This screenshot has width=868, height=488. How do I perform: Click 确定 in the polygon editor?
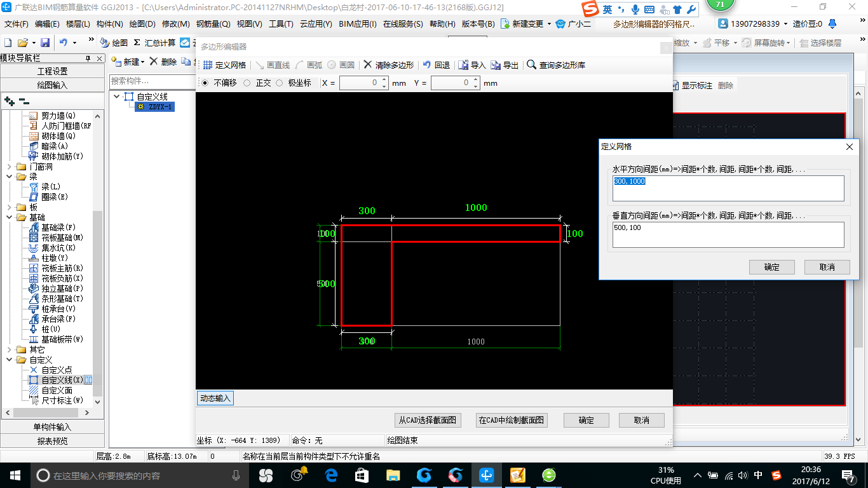[587, 420]
